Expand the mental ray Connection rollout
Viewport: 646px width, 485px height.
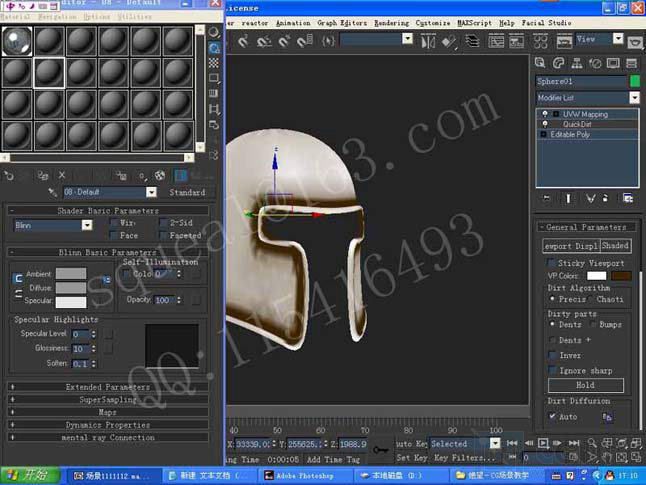(x=108, y=438)
